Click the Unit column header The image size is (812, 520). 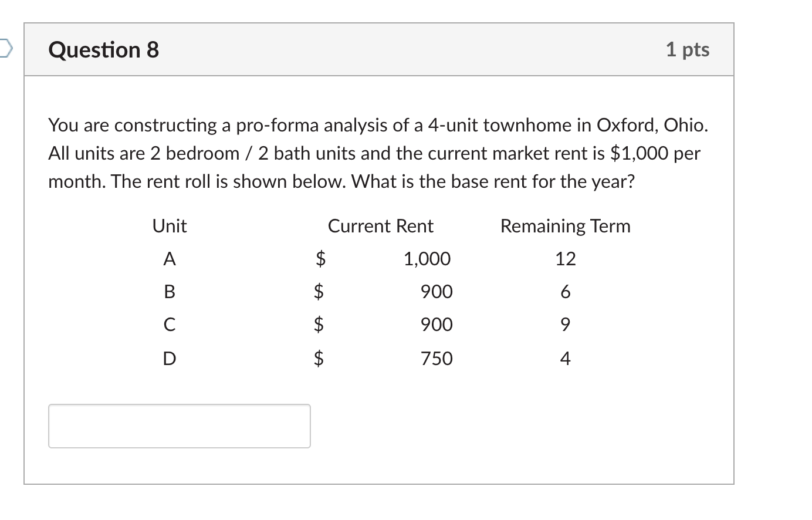(x=169, y=225)
